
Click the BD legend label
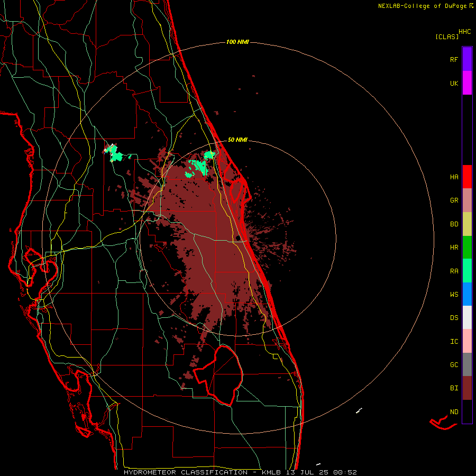(454, 224)
